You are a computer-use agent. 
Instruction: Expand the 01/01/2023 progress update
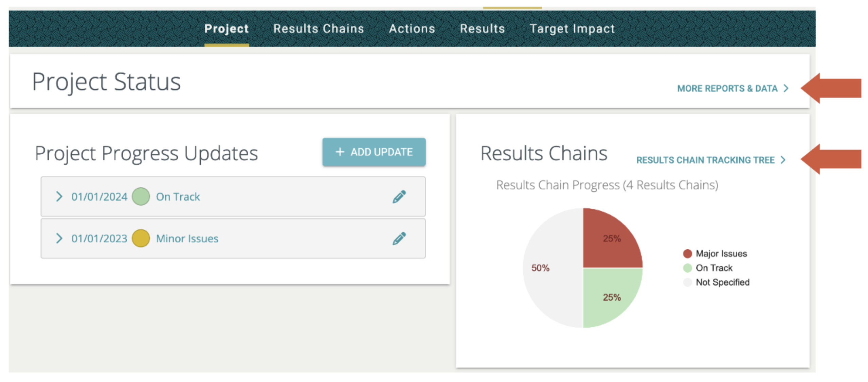click(59, 238)
